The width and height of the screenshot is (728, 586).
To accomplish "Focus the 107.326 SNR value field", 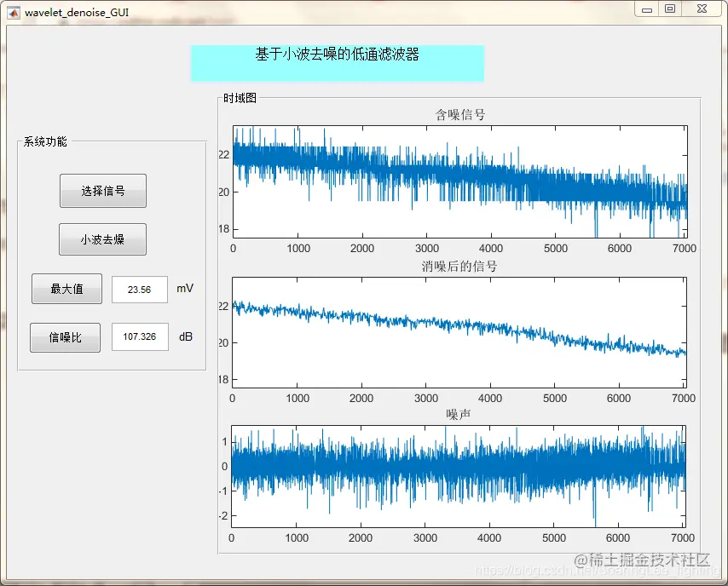I will 140,336.
